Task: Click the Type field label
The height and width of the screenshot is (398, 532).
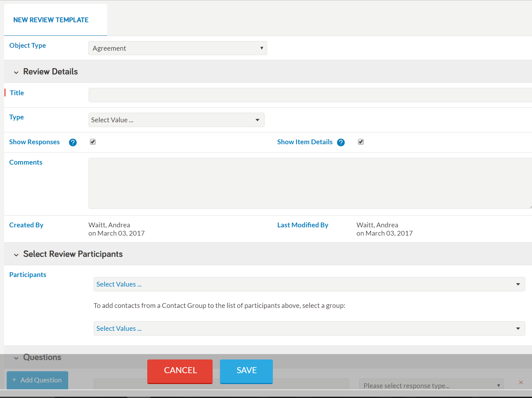Action: [17, 117]
